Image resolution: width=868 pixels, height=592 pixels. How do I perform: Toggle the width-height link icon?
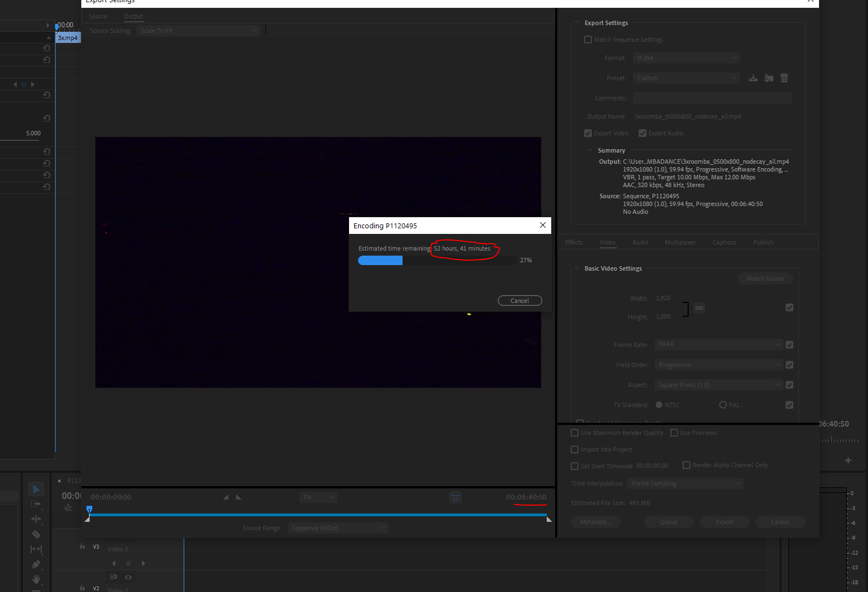point(699,308)
